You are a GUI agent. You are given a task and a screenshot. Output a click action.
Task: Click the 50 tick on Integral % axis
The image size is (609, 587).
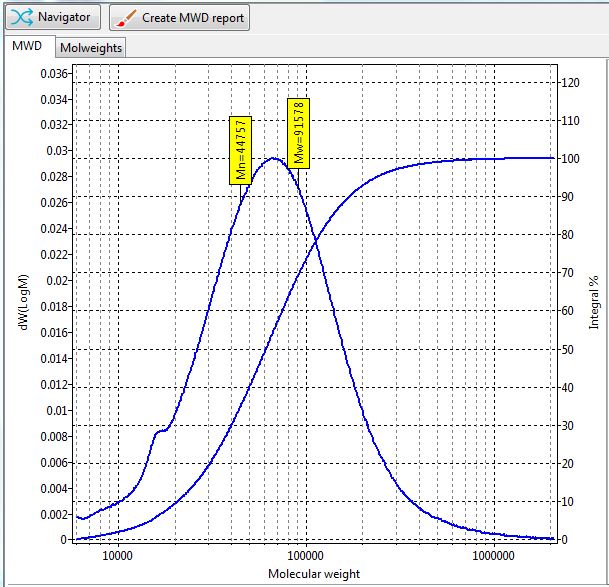(x=565, y=350)
